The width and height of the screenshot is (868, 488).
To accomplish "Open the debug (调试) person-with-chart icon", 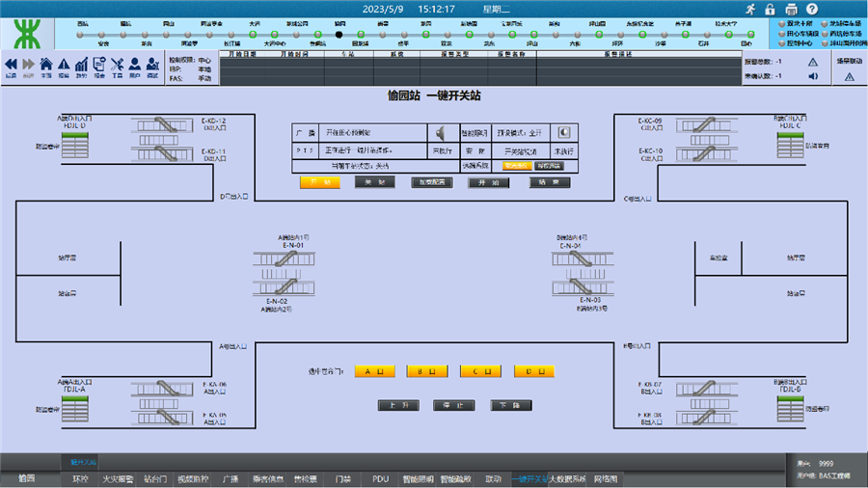I will coord(152,65).
